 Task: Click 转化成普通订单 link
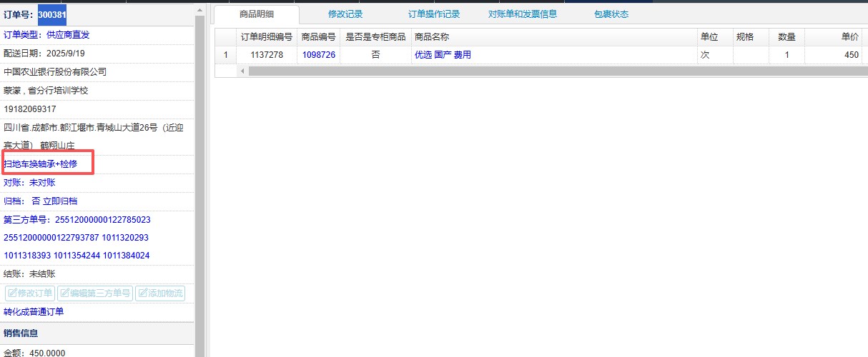pyautogui.click(x=34, y=312)
